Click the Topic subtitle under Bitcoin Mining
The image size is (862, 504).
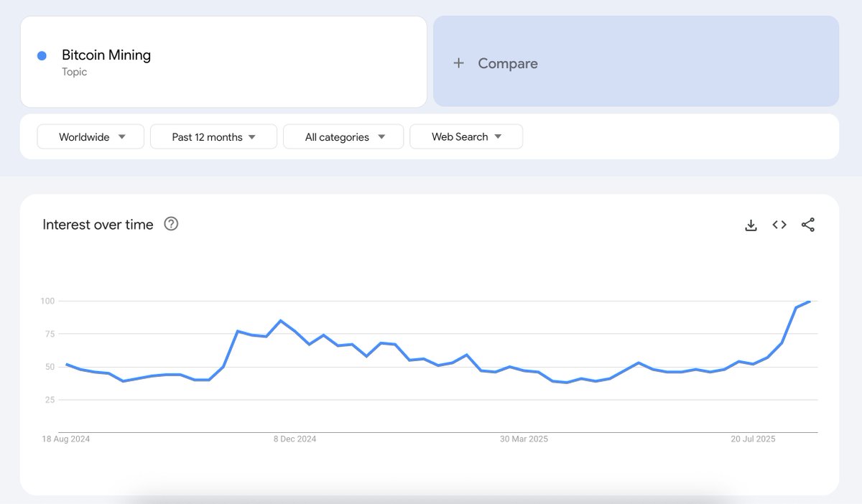click(x=75, y=72)
